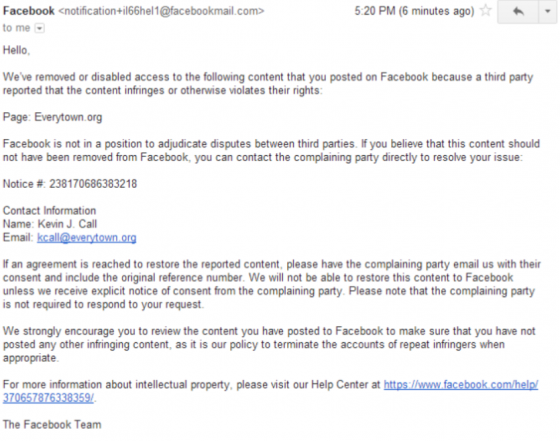Click the sender name Facebook
Screen dimensions: 560x441
tap(29, 11)
